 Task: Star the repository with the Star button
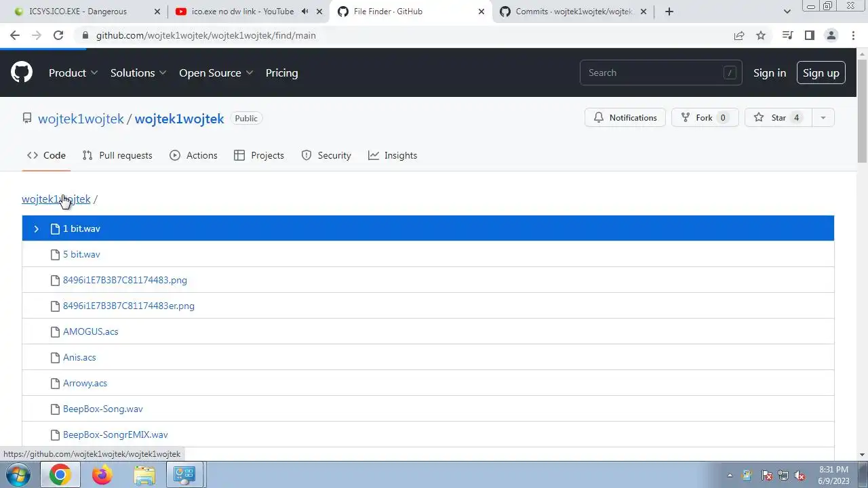778,118
